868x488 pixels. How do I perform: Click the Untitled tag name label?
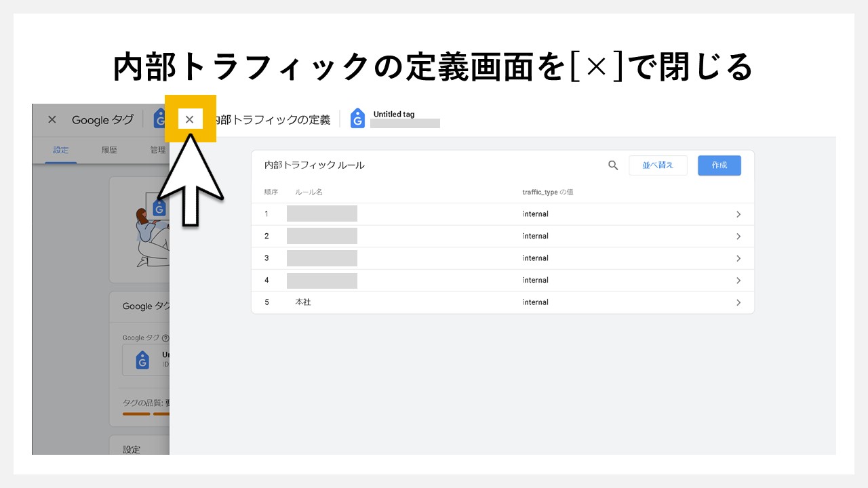[x=393, y=114]
